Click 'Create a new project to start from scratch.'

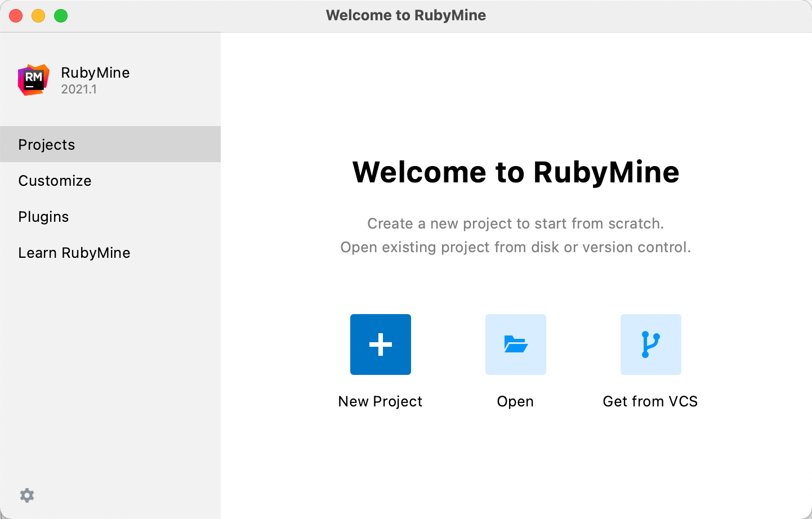[x=516, y=223]
